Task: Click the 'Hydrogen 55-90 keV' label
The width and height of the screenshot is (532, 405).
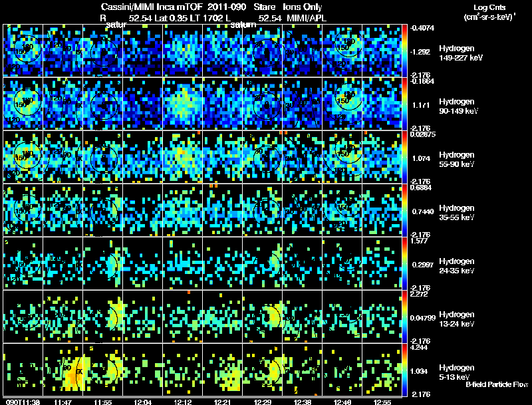Action: tap(457, 160)
